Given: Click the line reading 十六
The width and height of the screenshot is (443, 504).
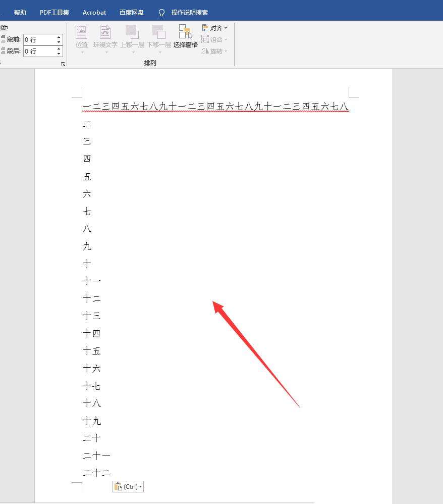Looking at the screenshot, I should tap(92, 368).
